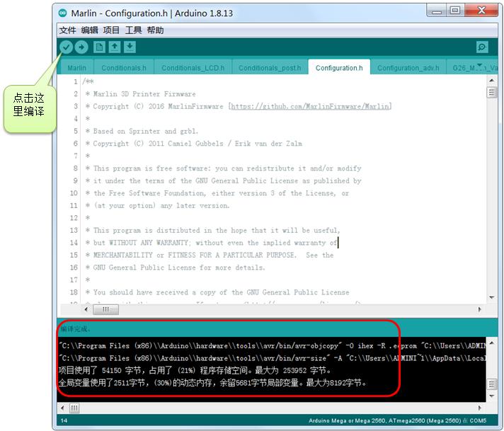Click the Arduino Mega 2560 board status text
Screen dimensions: 504x431
397,420
